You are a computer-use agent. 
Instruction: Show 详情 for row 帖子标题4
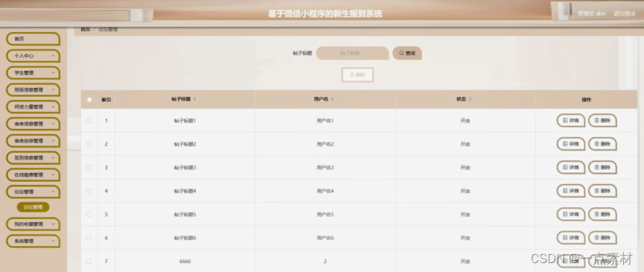[571, 191]
